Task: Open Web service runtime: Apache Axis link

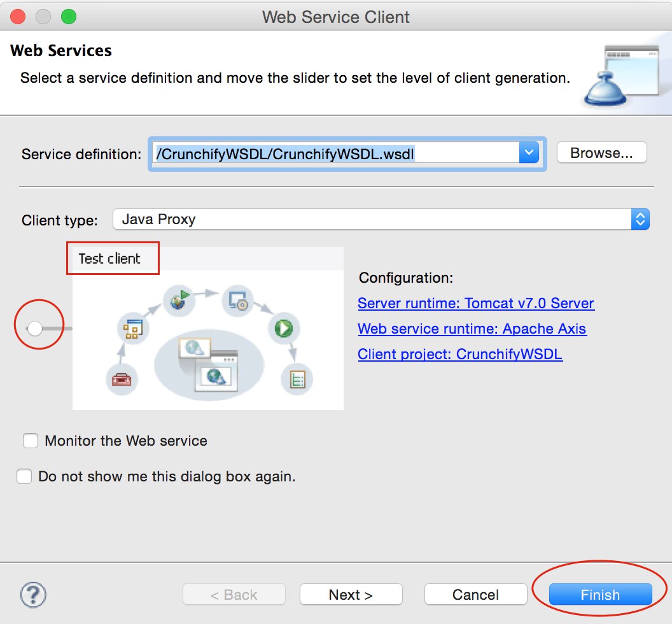Action: pyautogui.click(x=472, y=329)
